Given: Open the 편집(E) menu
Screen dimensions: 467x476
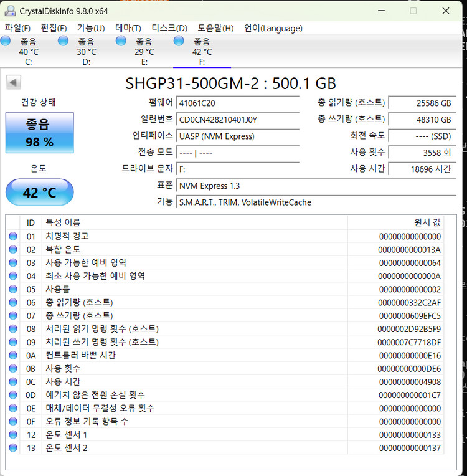Looking at the screenshot, I should 54,28.
